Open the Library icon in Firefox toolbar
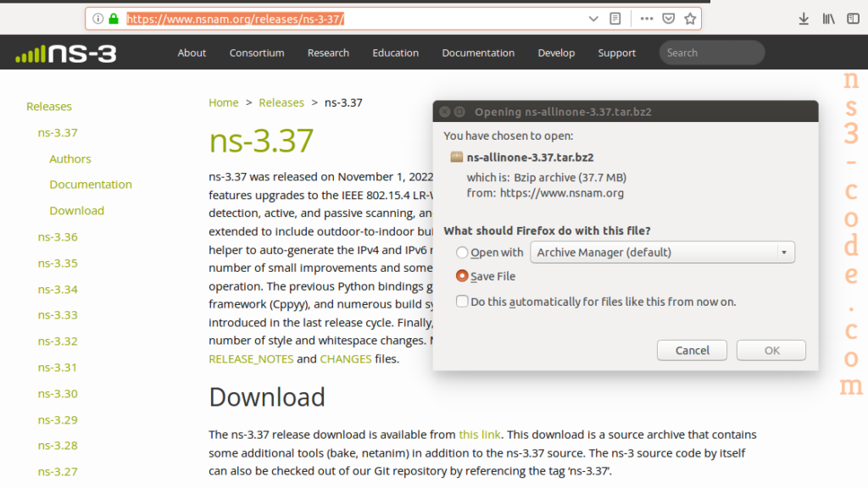Screen dimensions: 868x488 point(829,19)
